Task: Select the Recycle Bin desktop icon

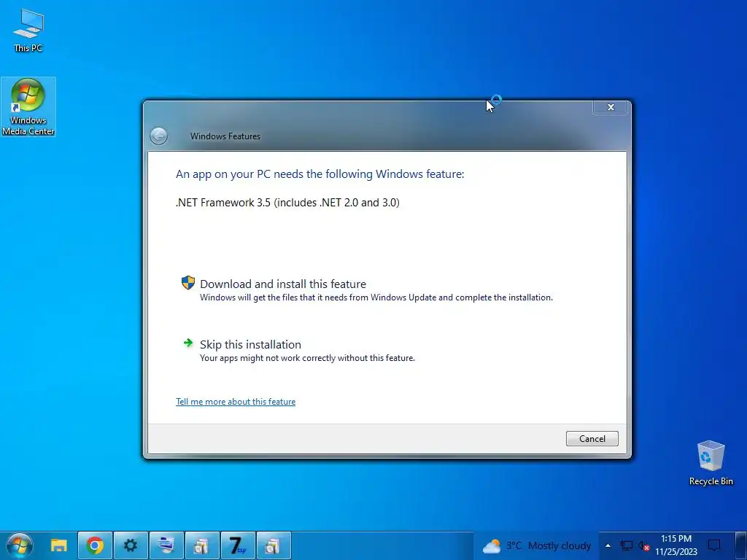Action: click(711, 463)
